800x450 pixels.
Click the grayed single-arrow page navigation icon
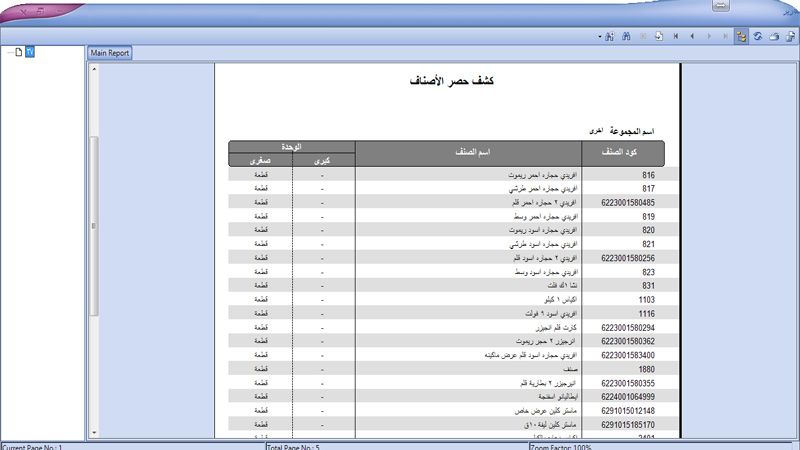(709, 37)
